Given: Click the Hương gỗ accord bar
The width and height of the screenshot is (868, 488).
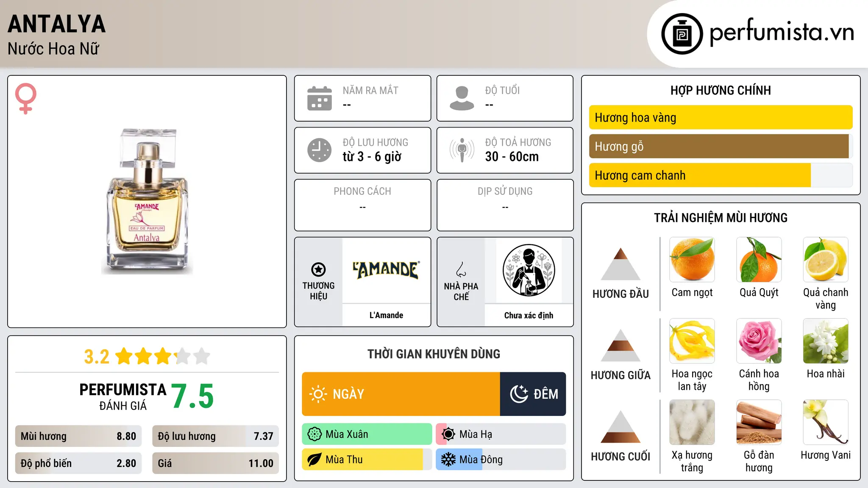Looking at the screenshot, I should pyautogui.click(x=721, y=146).
